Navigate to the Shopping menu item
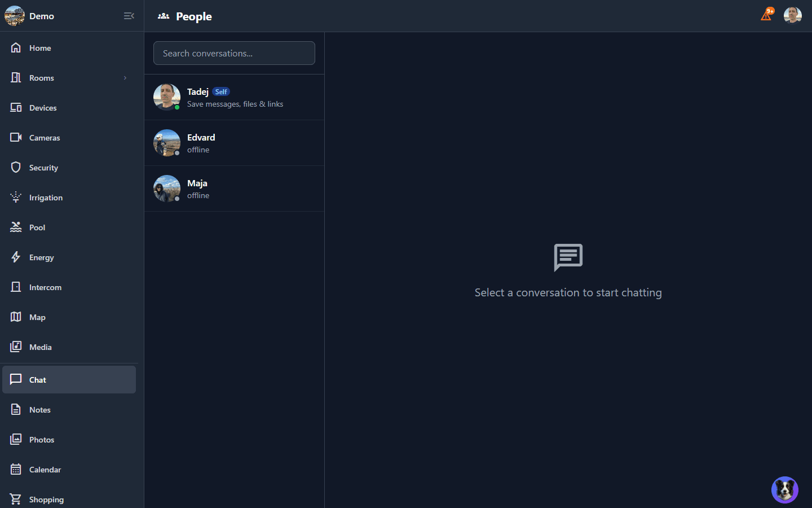Screen dimensions: 812x508 tap(46, 500)
